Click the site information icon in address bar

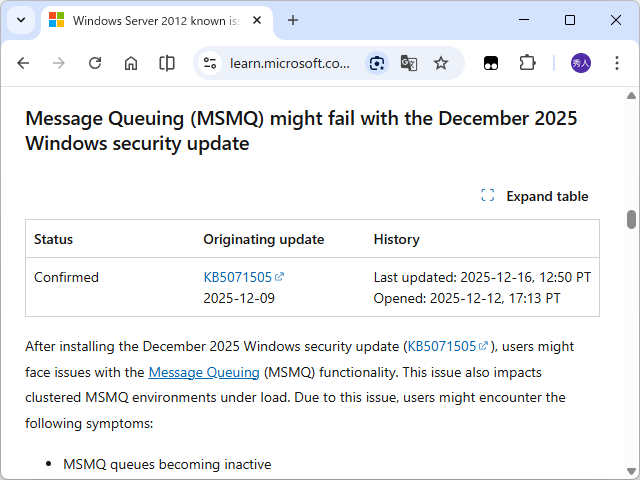click(x=210, y=63)
